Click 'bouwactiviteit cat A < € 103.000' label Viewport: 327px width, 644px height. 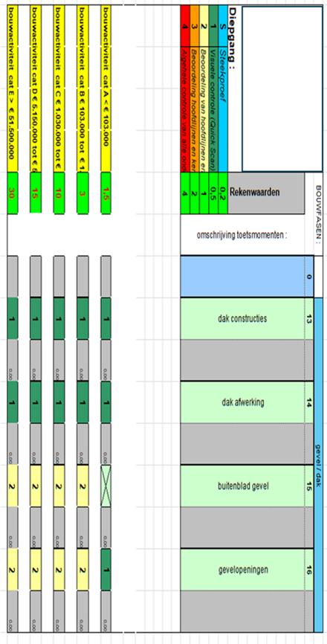106,89
